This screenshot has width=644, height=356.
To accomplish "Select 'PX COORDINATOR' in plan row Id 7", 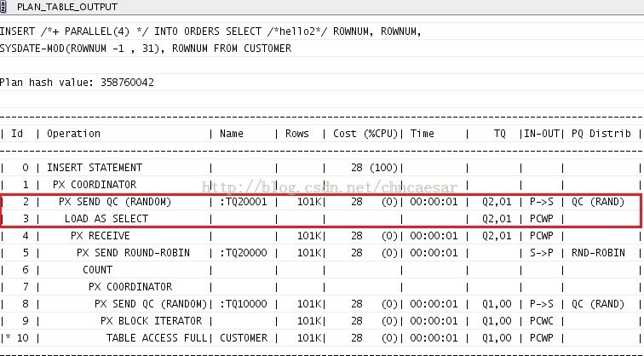I will [130, 287].
